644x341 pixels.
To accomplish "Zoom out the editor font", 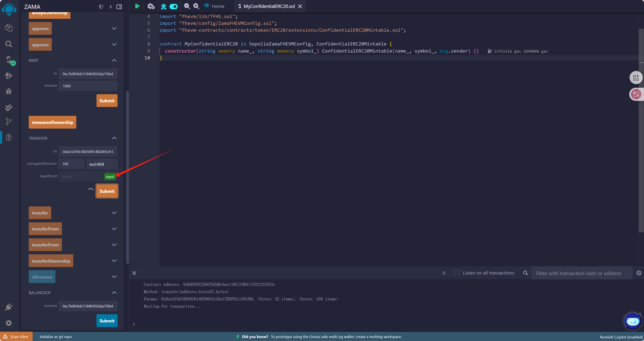I will pyautogui.click(x=187, y=6).
